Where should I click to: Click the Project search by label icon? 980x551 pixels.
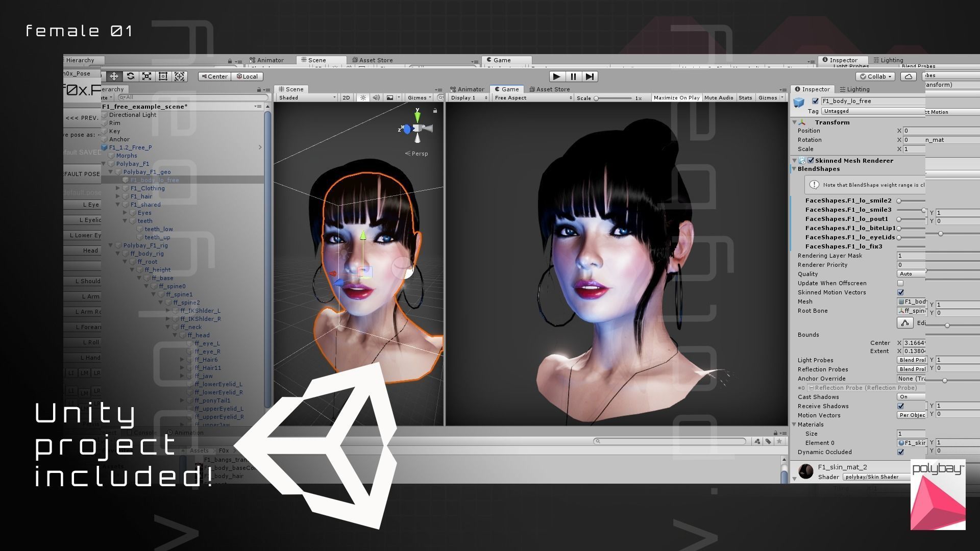pyautogui.click(x=768, y=441)
